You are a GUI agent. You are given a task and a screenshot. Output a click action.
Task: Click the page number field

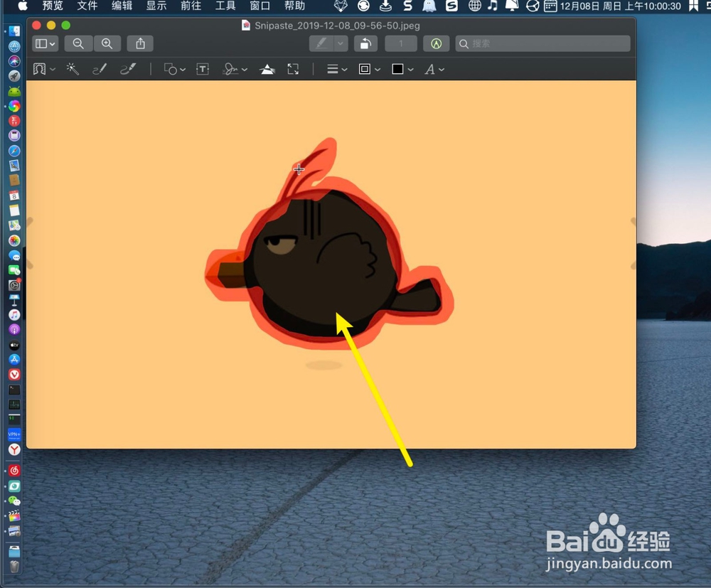click(x=401, y=43)
